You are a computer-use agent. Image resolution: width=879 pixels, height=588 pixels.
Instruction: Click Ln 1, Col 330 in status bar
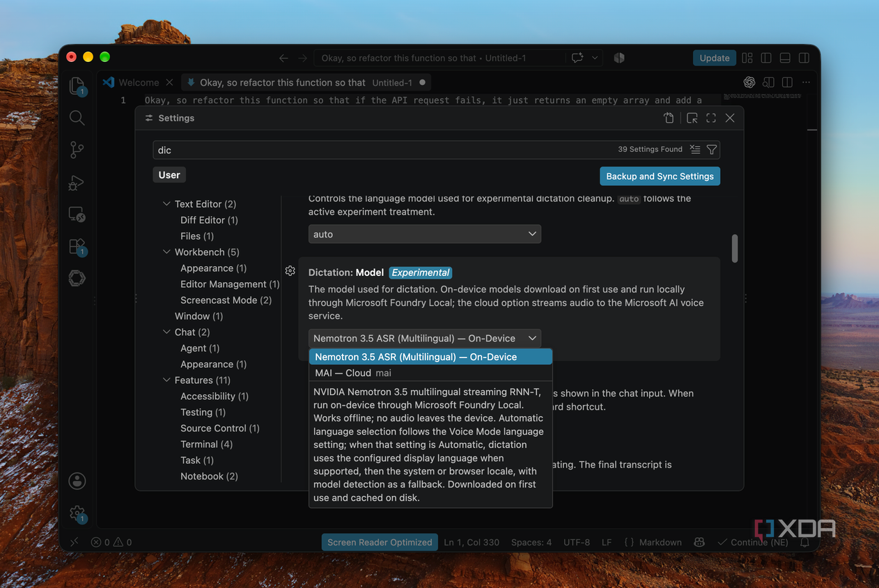coord(472,542)
